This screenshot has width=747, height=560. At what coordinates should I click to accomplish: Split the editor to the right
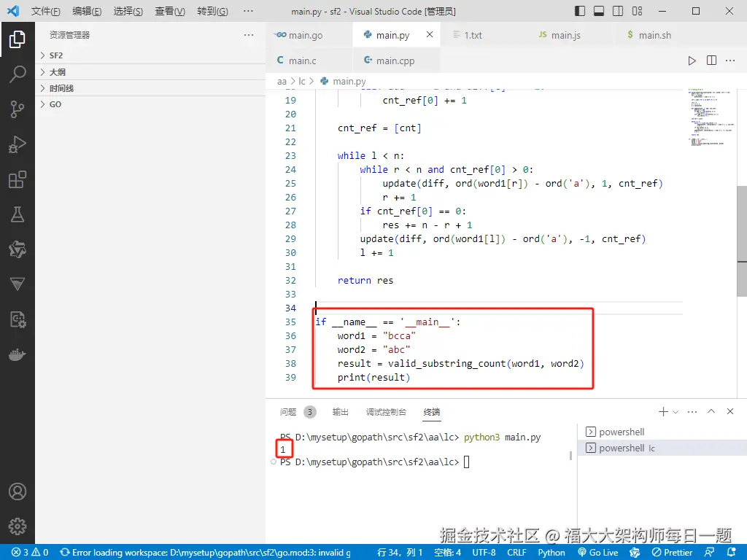tap(711, 61)
